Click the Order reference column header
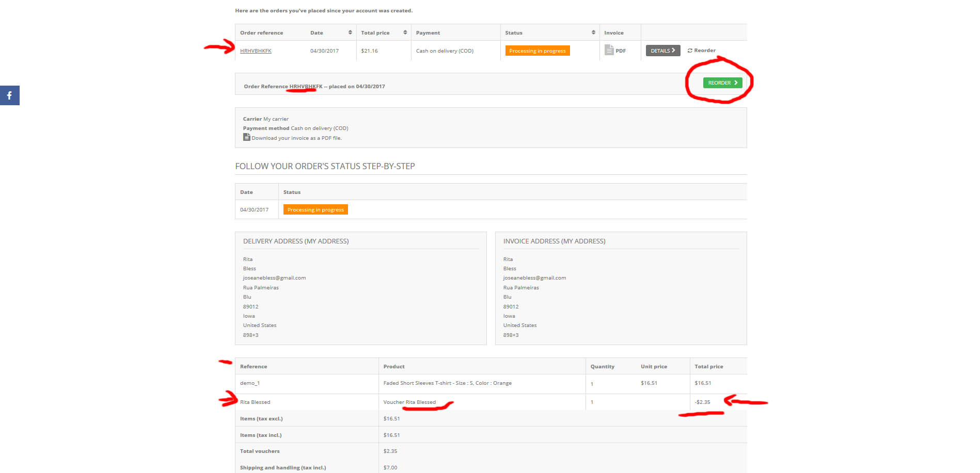This screenshot has height=473, width=980. coord(261,32)
